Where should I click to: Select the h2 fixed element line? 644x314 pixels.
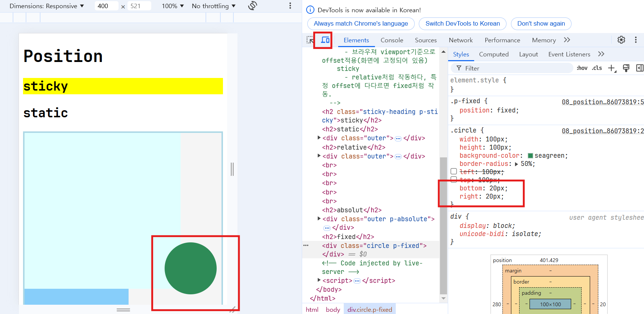coord(348,236)
